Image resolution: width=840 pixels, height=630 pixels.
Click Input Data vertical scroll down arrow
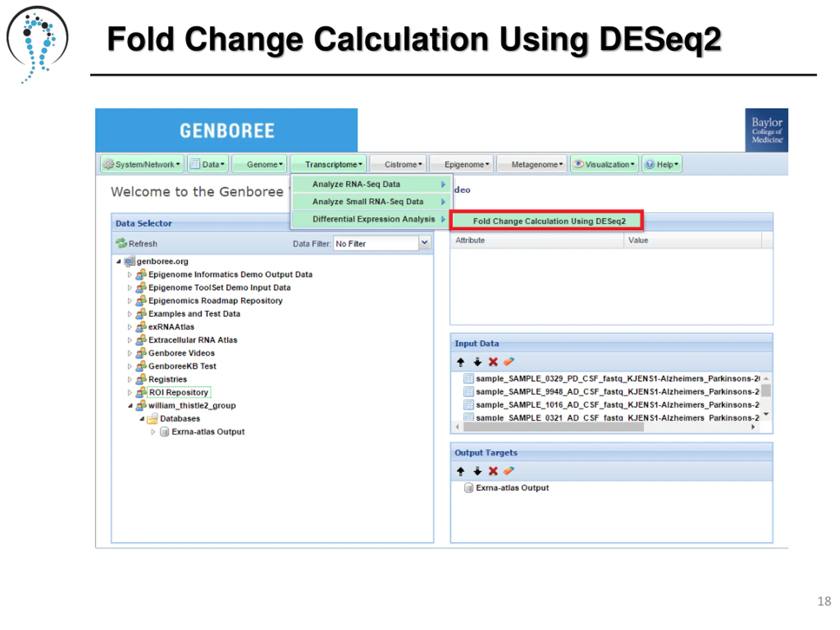(x=766, y=414)
